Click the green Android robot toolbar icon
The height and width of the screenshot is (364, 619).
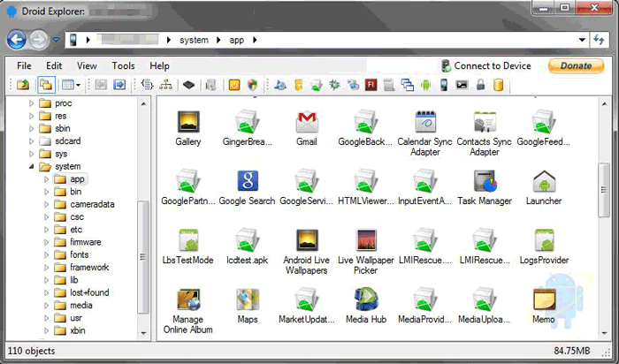click(x=425, y=85)
